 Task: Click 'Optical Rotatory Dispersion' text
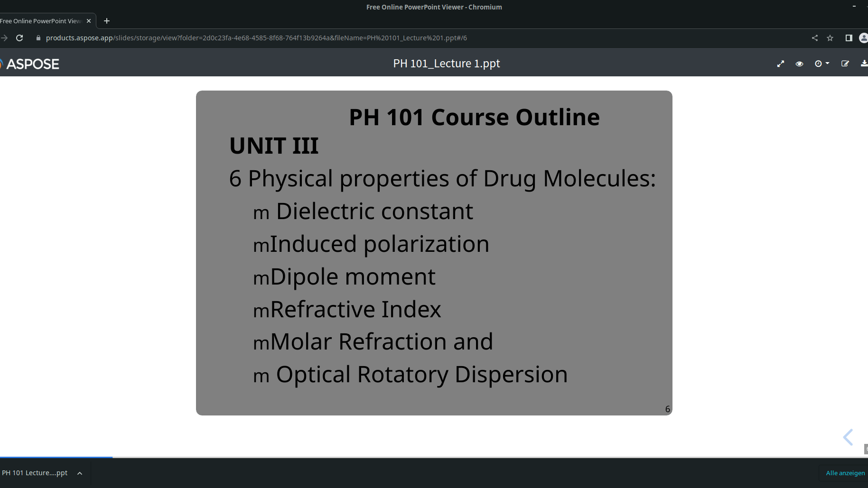[422, 375]
